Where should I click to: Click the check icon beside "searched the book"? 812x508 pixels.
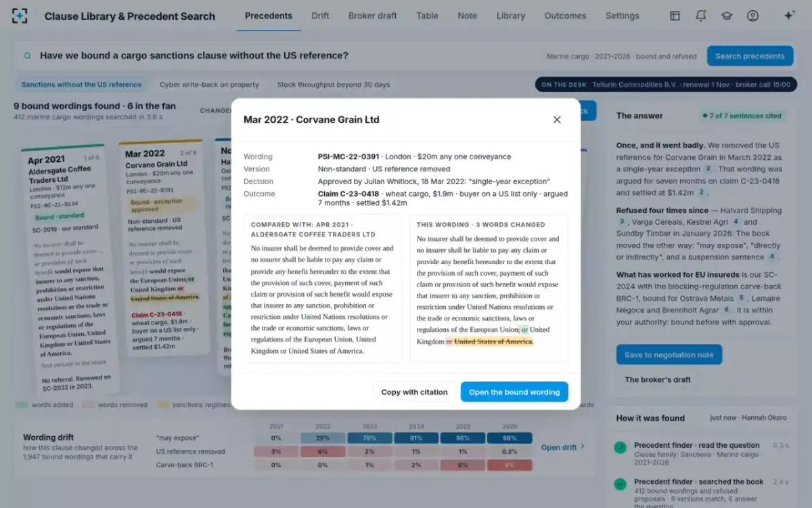[620, 484]
